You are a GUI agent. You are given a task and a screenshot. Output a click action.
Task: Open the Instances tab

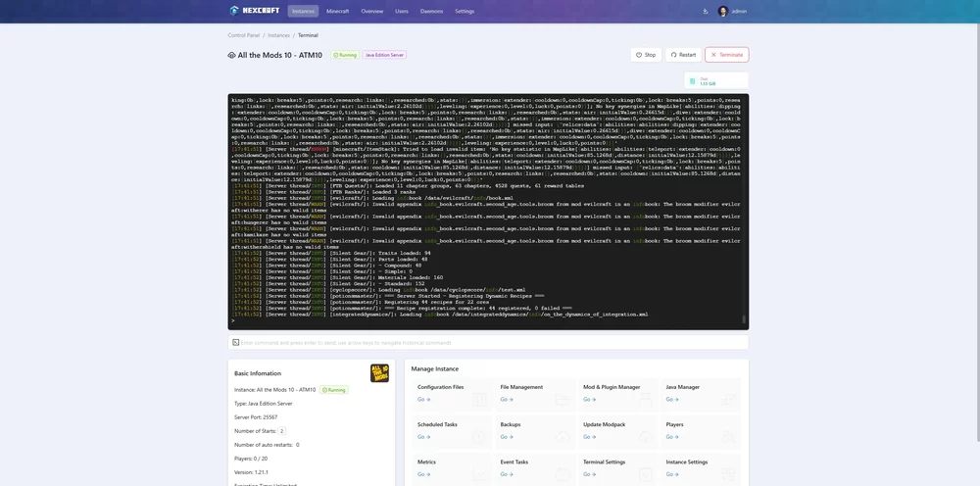[x=303, y=11]
